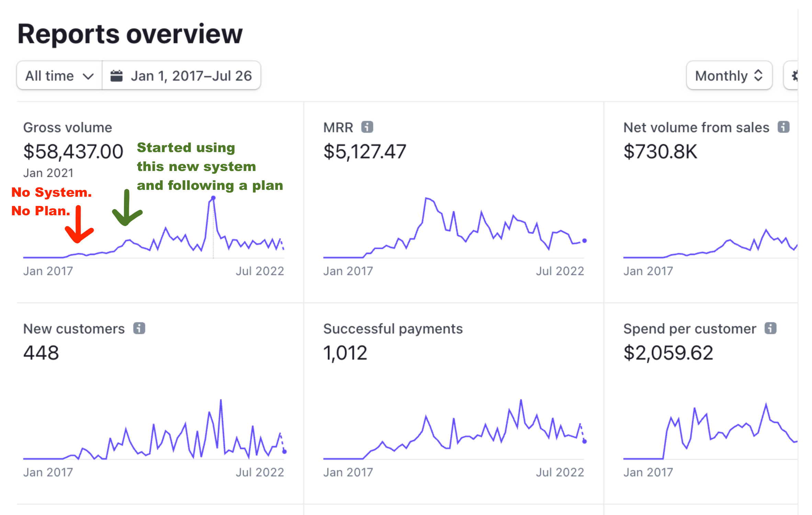Click the Net volume value $730.8K
The height and width of the screenshot is (515, 812).
coord(660,151)
